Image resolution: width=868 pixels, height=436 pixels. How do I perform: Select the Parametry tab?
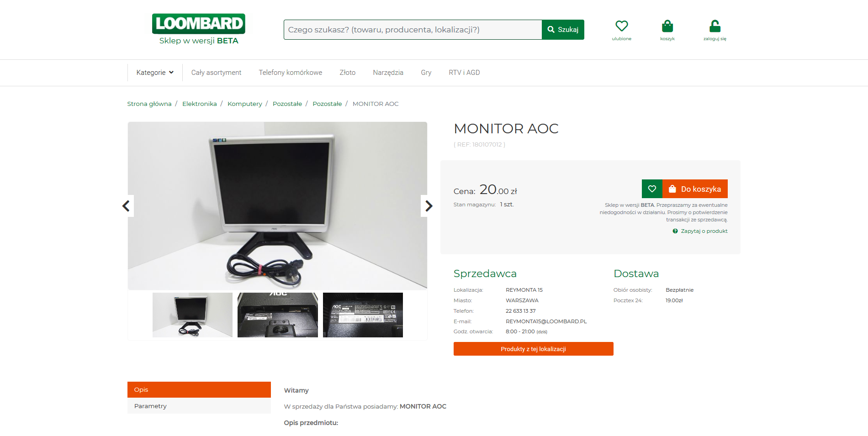pyautogui.click(x=199, y=406)
